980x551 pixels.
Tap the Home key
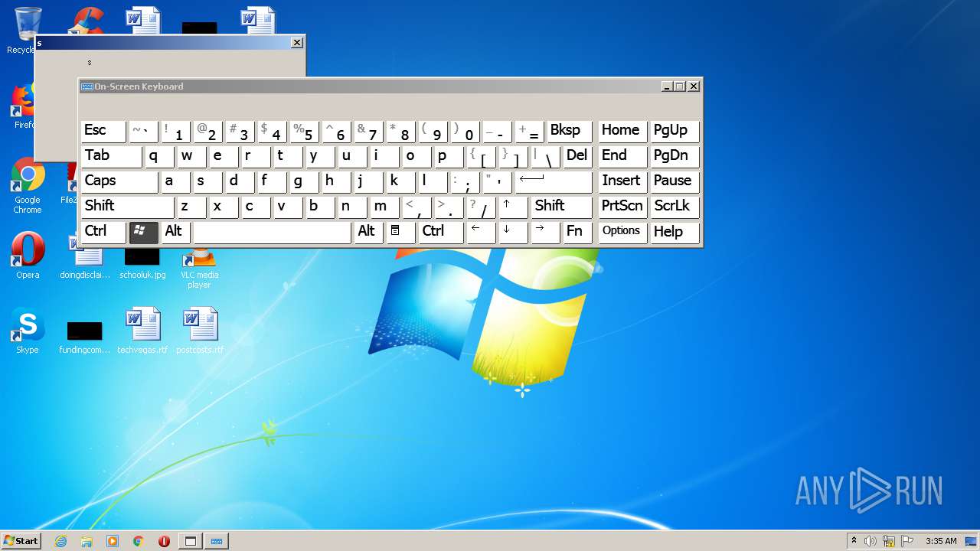click(622, 131)
